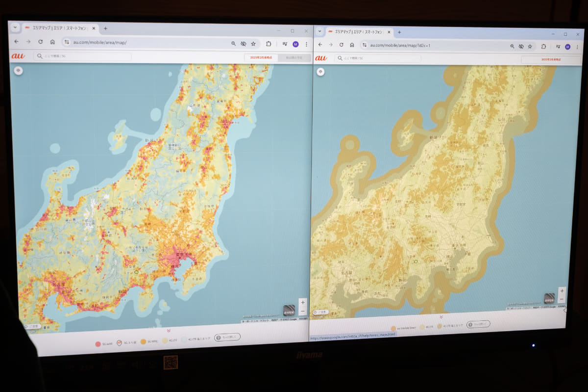Image resolution: width=588 pixels, height=392 pixels.
Task: Go back in the right browser window
Action: point(320,45)
